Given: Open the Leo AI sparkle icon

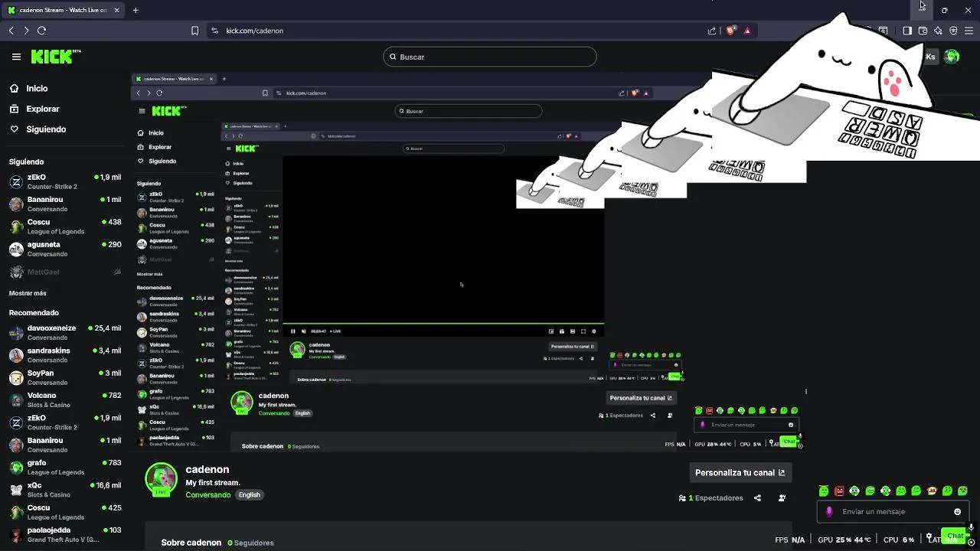Looking at the screenshot, I should (938, 31).
